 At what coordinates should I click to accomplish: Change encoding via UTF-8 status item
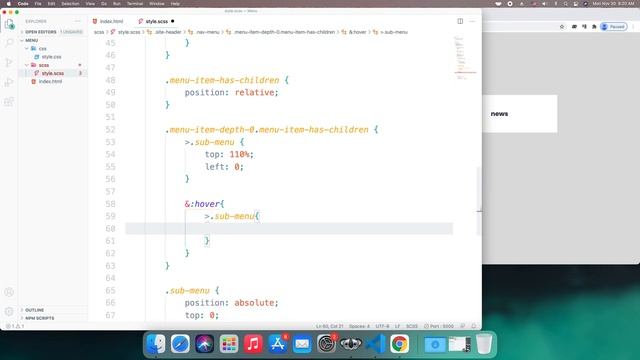(x=382, y=326)
